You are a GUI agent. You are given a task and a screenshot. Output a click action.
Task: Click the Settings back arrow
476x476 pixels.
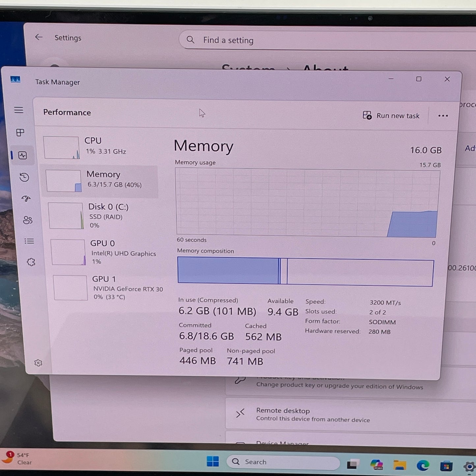click(39, 37)
